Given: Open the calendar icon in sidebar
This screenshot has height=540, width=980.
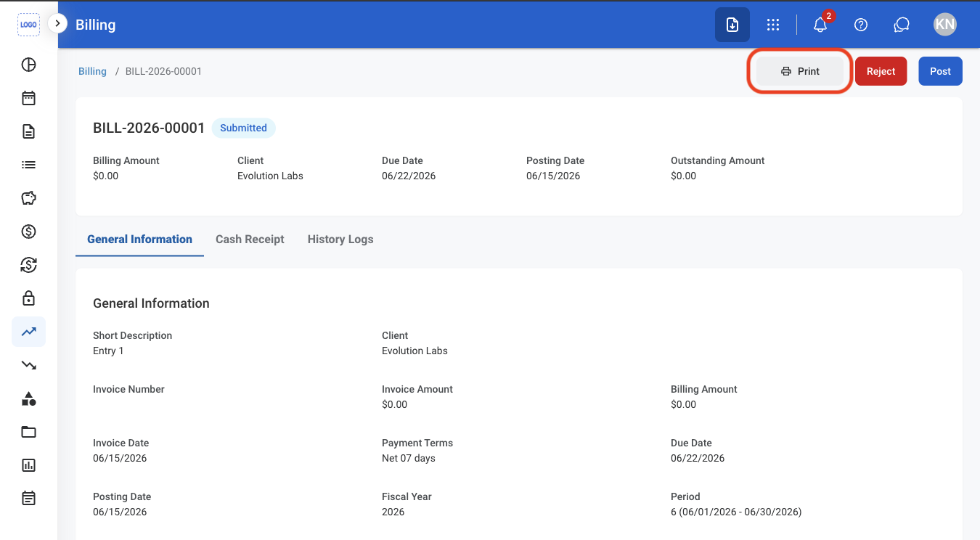Looking at the screenshot, I should tap(28, 98).
